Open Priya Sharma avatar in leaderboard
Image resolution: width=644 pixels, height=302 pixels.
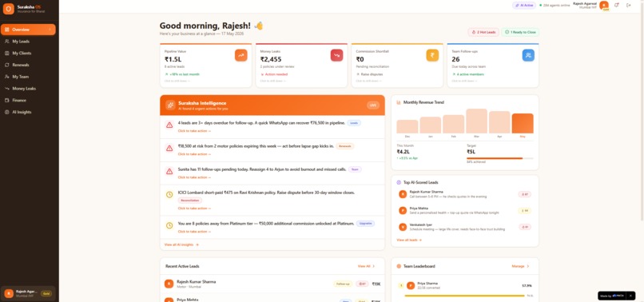pyautogui.click(x=411, y=285)
